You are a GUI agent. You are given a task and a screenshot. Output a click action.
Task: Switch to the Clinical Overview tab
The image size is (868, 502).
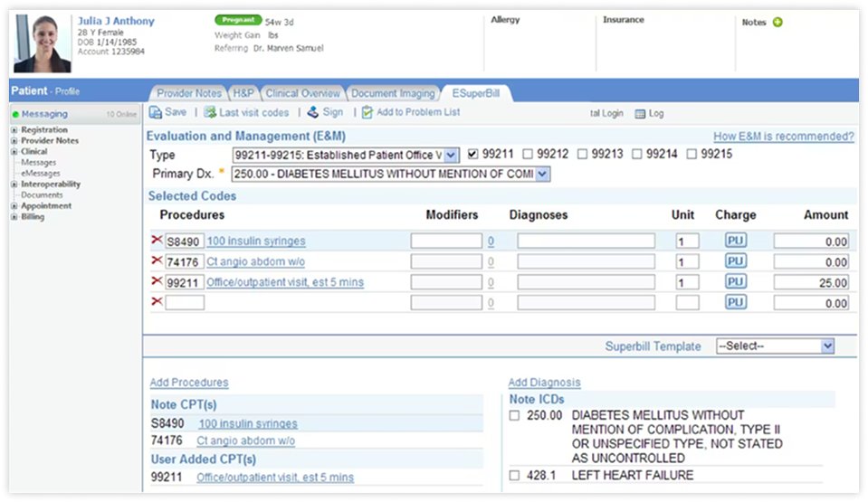303,93
